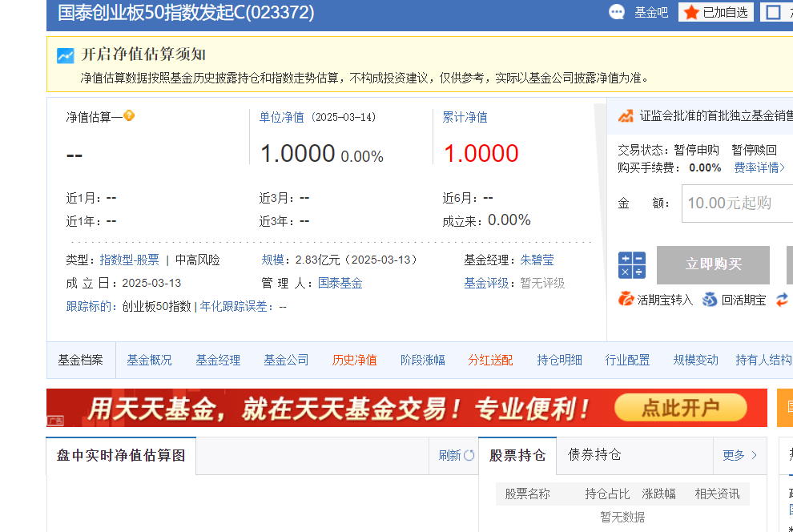Open the 持有人结构 tab

[763, 360]
